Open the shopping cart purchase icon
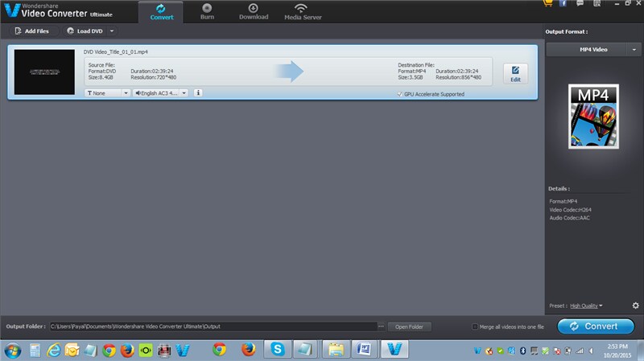This screenshot has width=644, height=361. [547, 3]
